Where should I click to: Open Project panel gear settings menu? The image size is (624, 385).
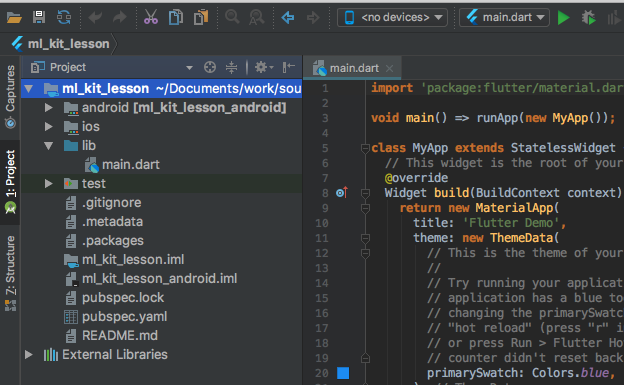tap(263, 67)
